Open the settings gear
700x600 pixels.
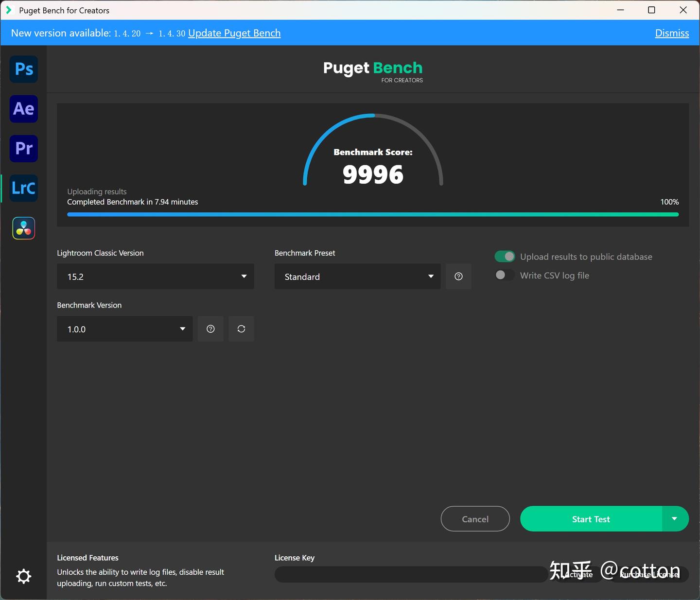pyautogui.click(x=24, y=576)
